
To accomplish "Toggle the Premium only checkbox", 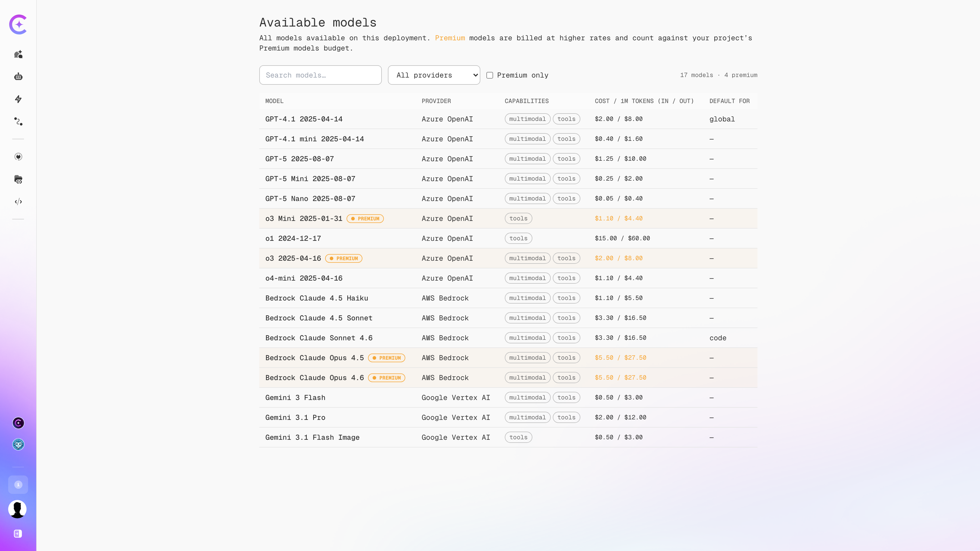I will click(490, 75).
